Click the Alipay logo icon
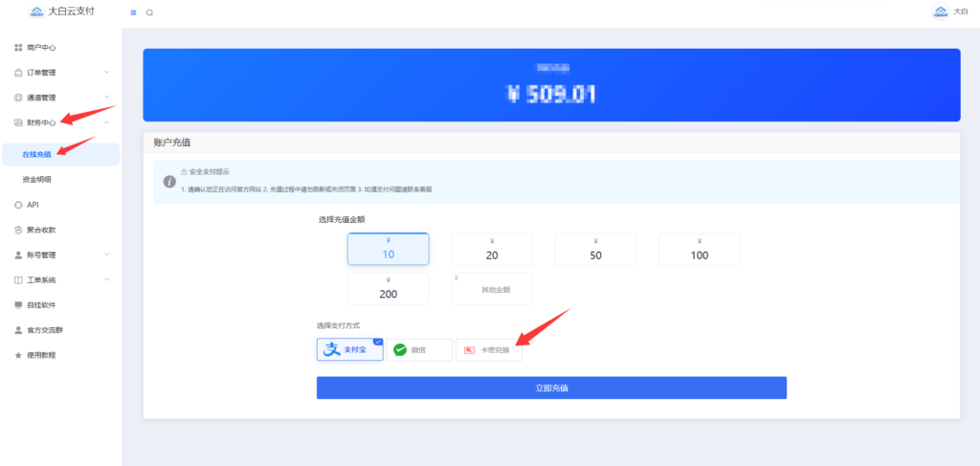Viewport: 980px width, 466px height. (x=330, y=350)
